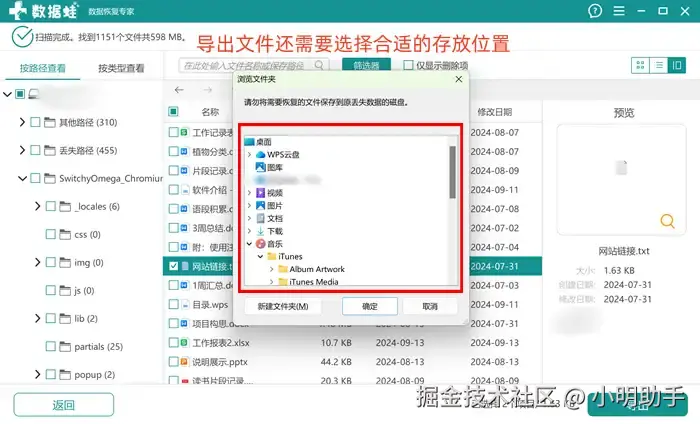Expand the lib folder node
The height and width of the screenshot is (424, 700).
(x=38, y=318)
